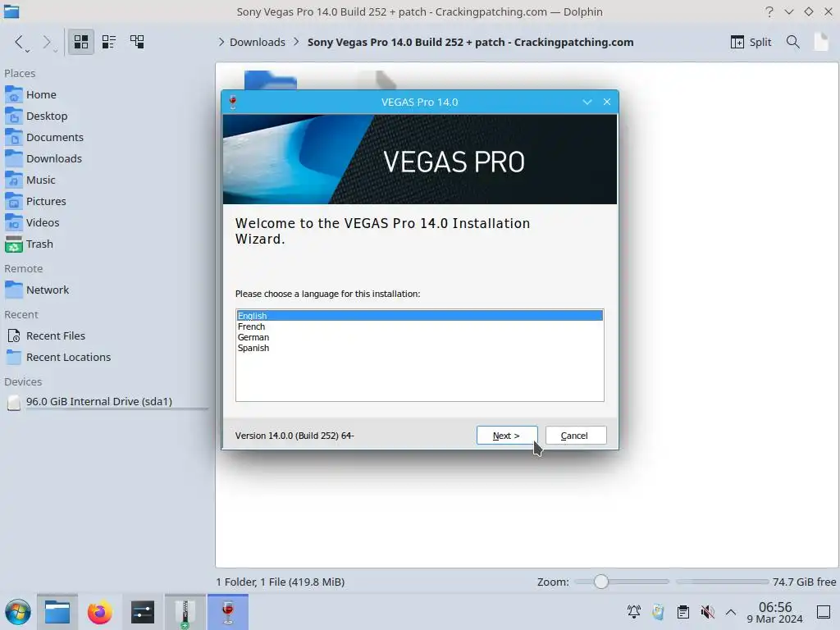Click Next in VEGAS Pro installer

(x=507, y=436)
